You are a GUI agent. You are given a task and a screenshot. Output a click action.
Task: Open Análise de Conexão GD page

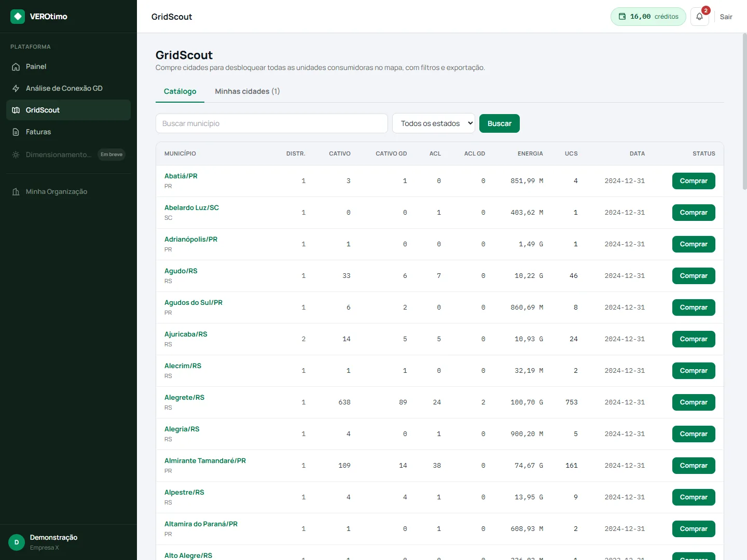[68, 88]
